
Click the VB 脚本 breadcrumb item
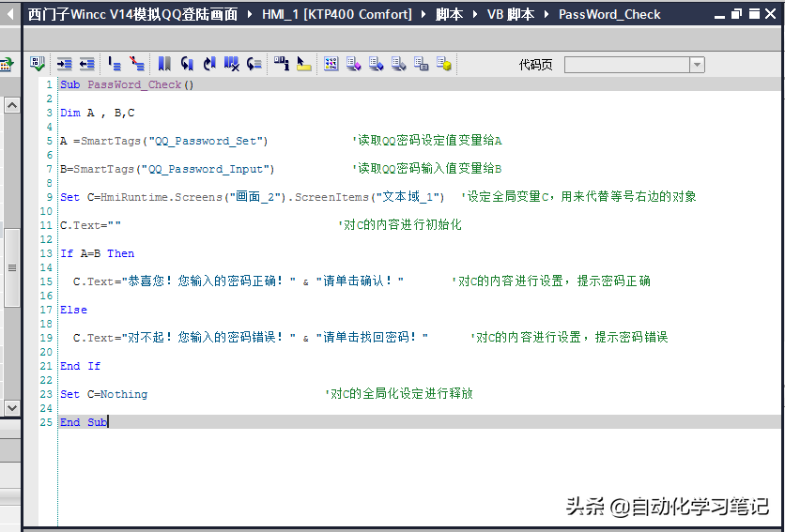click(x=511, y=14)
